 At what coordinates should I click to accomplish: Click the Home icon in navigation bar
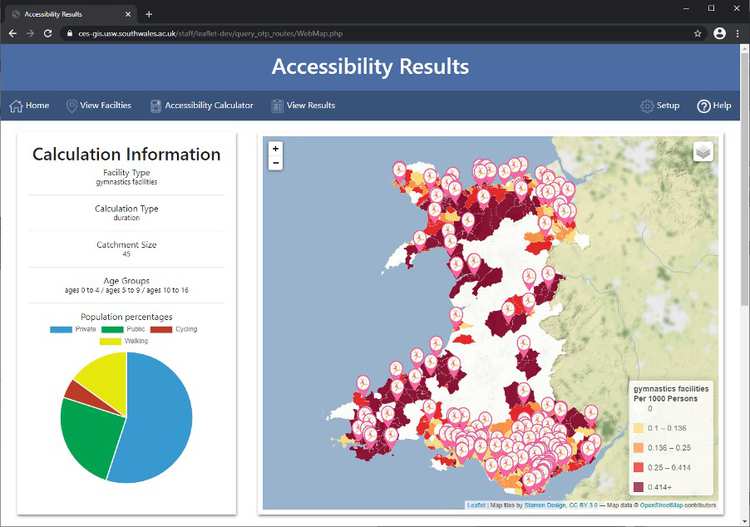pos(16,106)
